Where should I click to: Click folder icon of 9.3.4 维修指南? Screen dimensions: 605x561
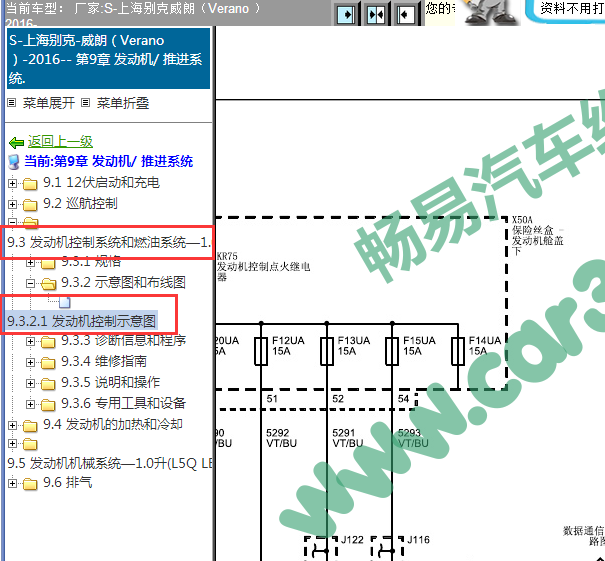48,363
